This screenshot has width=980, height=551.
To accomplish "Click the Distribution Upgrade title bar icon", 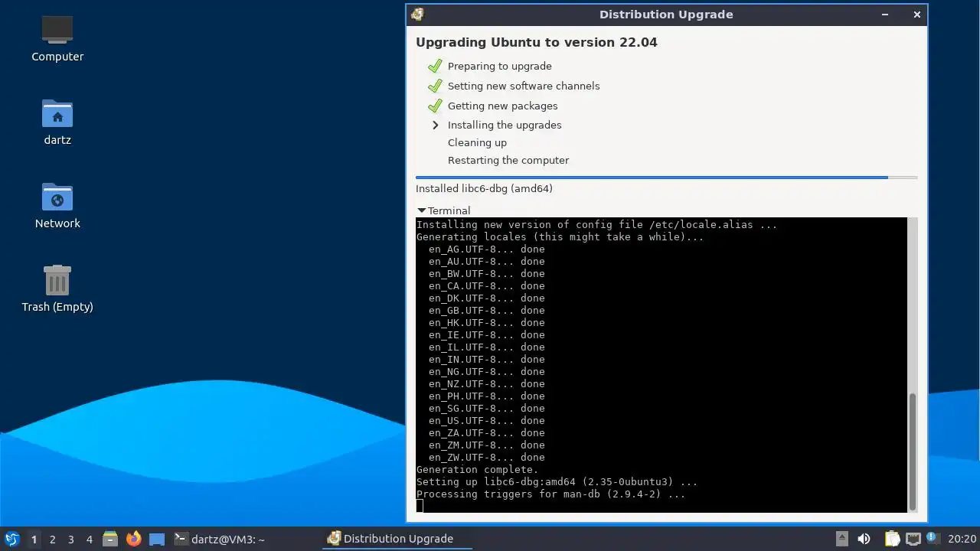I will coord(417,15).
